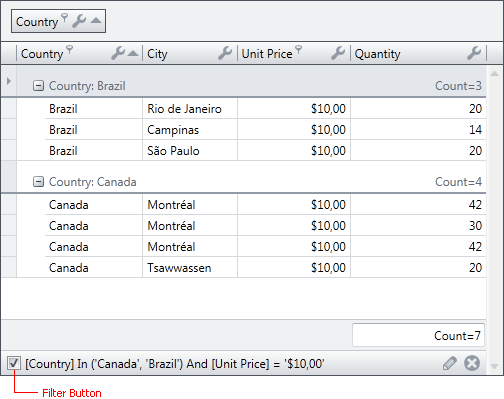Image resolution: width=504 pixels, height=399 pixels.
Task: Open wrench menu on Country column header
Action: pos(118,53)
